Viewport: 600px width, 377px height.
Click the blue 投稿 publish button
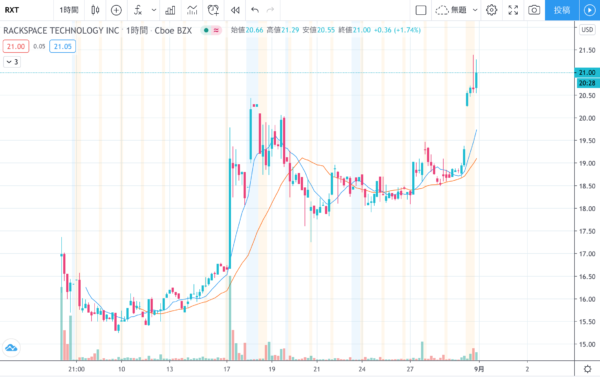[562, 10]
